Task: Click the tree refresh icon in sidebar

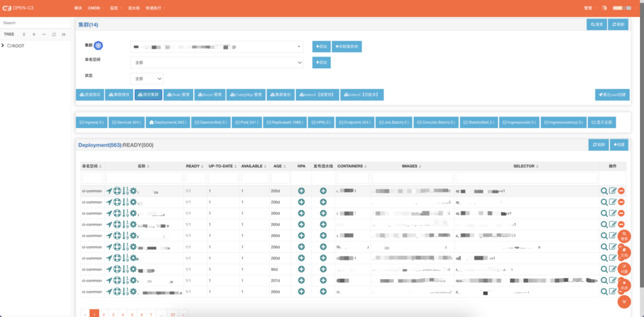Action: click(x=54, y=34)
